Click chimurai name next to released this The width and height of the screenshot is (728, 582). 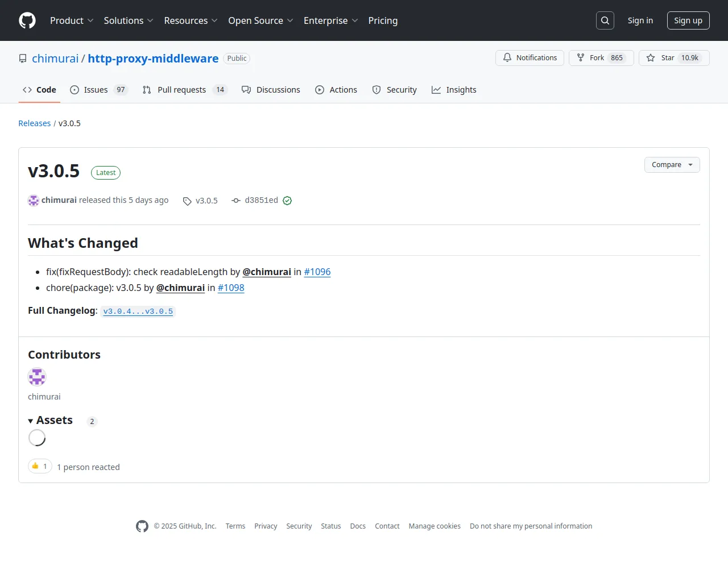click(x=59, y=200)
